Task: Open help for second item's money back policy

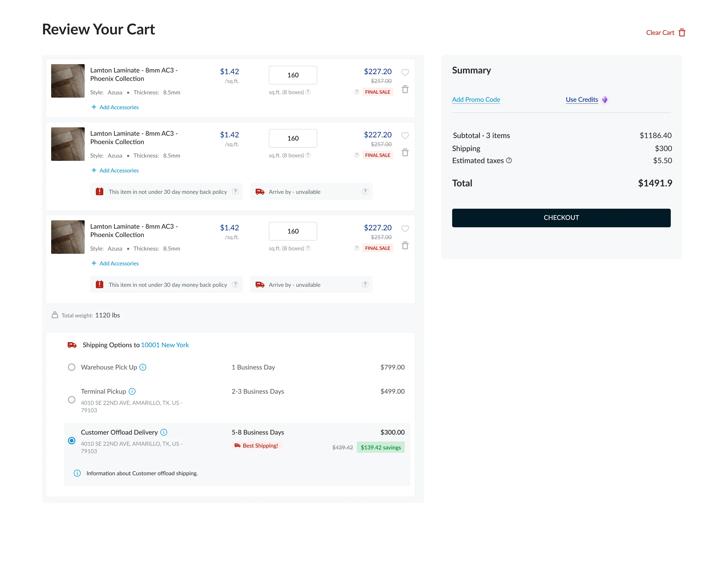Action: tap(235, 191)
